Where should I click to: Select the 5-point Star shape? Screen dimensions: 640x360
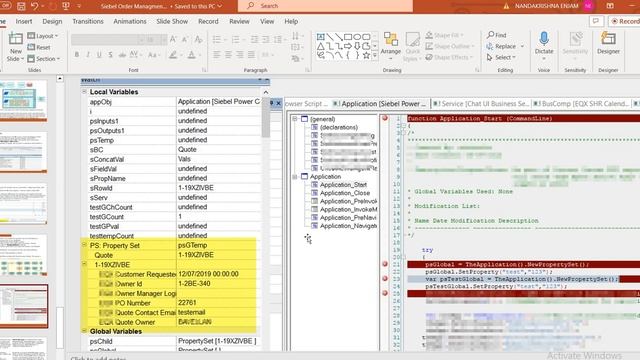pyautogui.click(x=366, y=56)
